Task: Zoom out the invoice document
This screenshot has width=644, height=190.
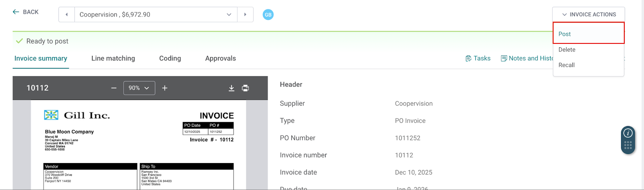Action: pos(114,88)
